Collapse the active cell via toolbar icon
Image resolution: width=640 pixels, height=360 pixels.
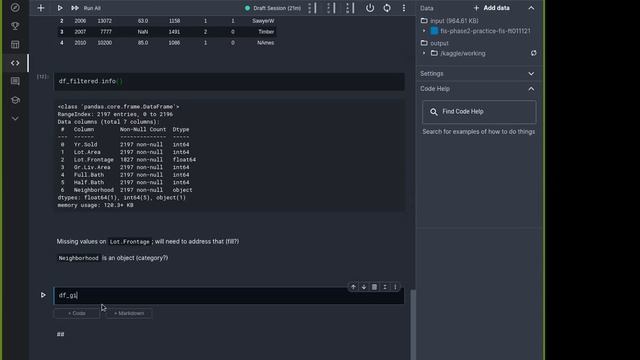(384, 287)
